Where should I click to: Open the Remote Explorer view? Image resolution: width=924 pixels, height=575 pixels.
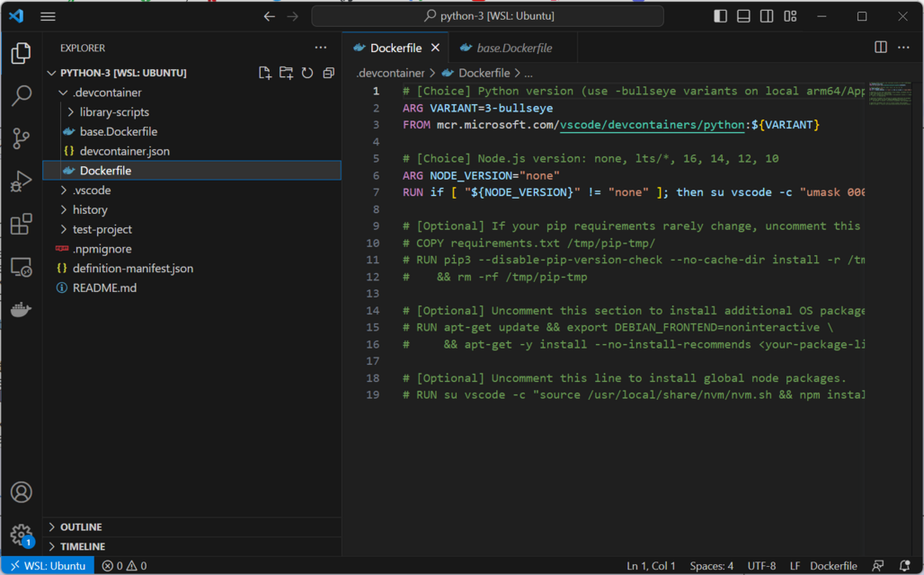22,268
